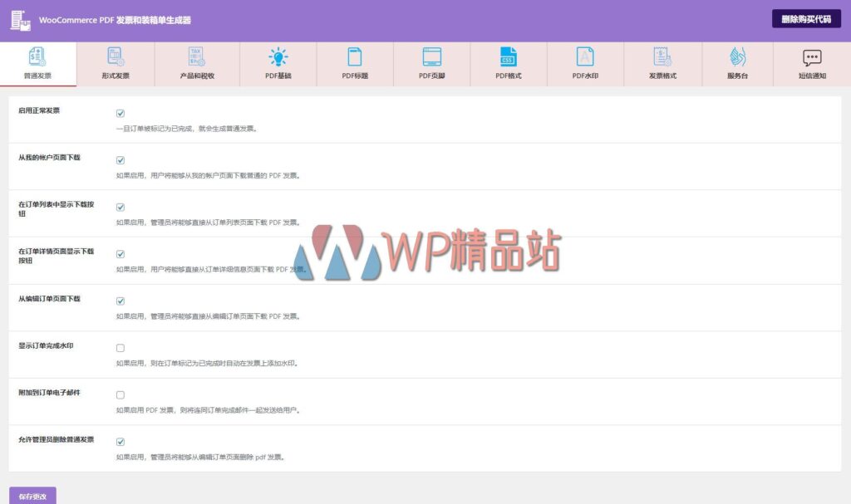
Task: Click the Delete Purchase Code (删除购买代码) button
Action: pyautogui.click(x=805, y=19)
